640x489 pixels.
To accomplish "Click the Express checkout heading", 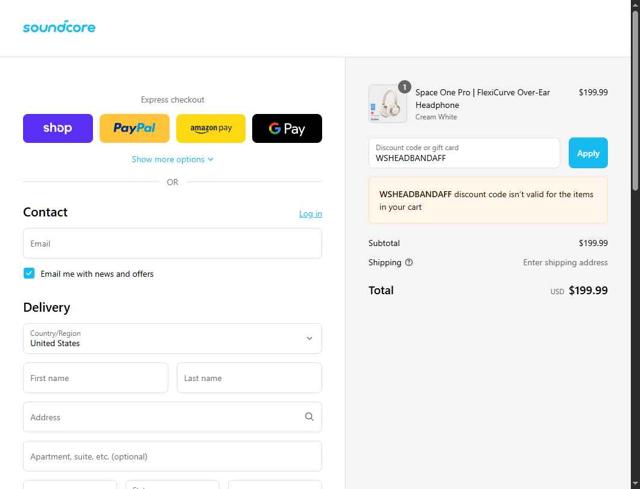I will point(172,100).
